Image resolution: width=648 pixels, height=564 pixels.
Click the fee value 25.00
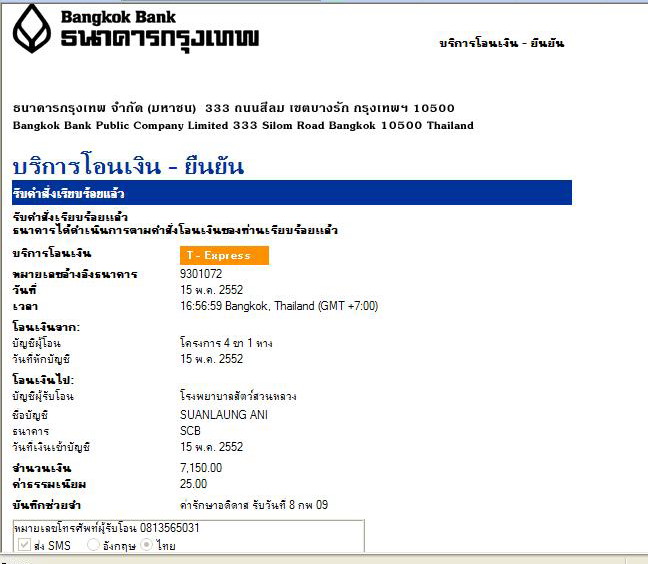(x=193, y=484)
